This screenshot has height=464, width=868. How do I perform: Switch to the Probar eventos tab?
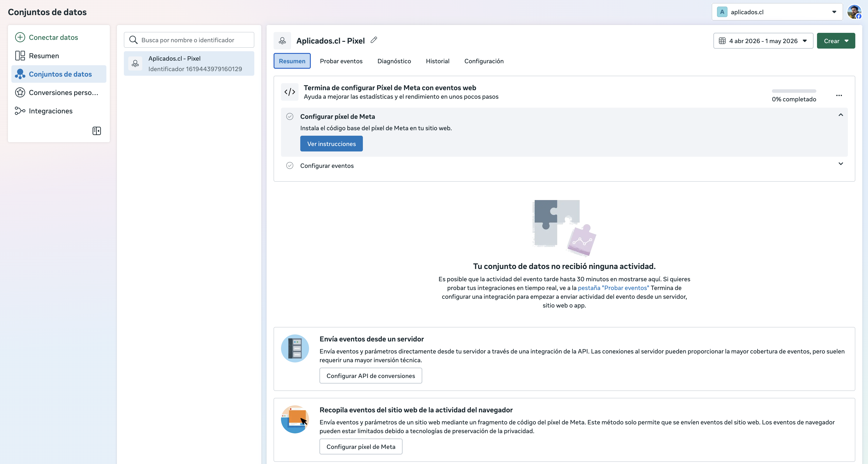pyautogui.click(x=341, y=61)
